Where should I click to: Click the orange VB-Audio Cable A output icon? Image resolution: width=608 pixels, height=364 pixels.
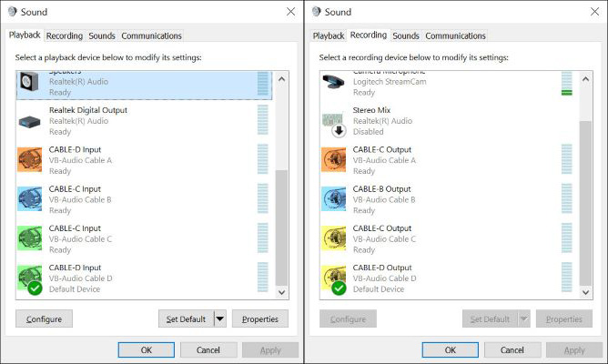[x=333, y=159]
